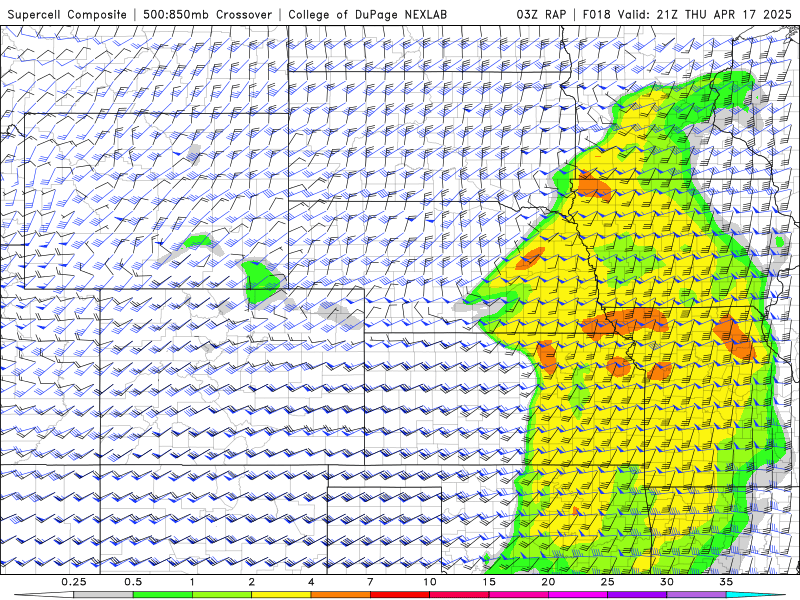The image size is (800, 600).
Task: Click the legend value 20
Action: click(548, 582)
